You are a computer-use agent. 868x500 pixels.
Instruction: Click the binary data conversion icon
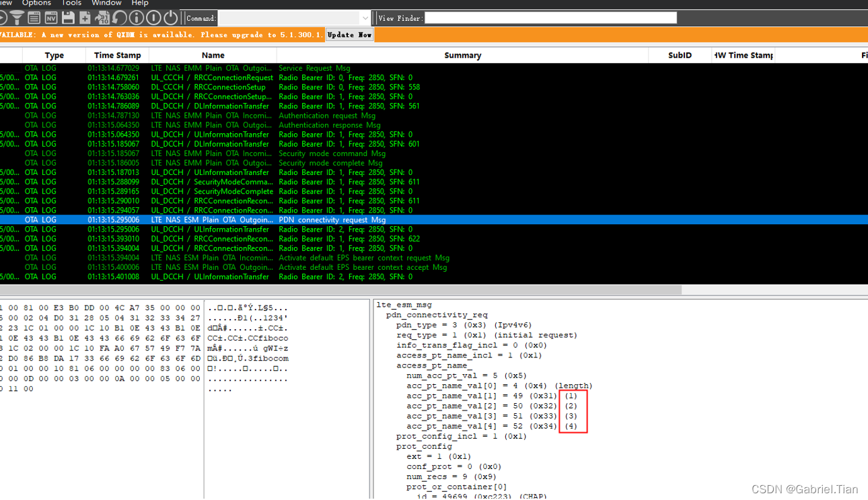(x=102, y=18)
